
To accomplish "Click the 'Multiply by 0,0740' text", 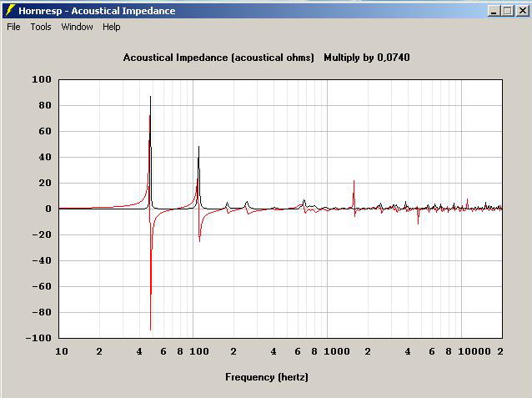I will coord(367,58).
